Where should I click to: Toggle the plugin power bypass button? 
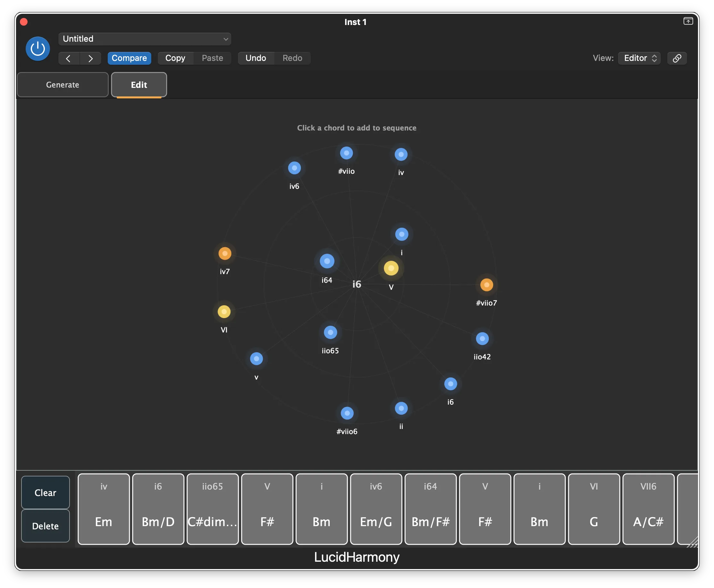click(x=37, y=49)
